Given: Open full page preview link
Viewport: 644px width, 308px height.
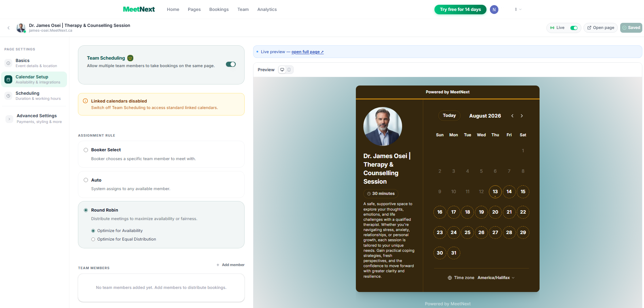Looking at the screenshot, I should click(x=308, y=52).
